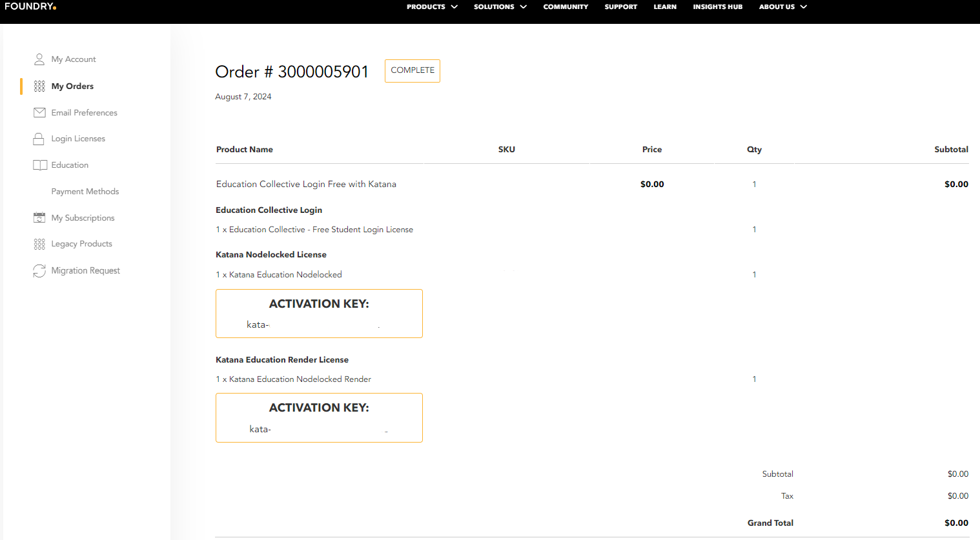
Task: Click the SKU column header
Action: [507, 150]
